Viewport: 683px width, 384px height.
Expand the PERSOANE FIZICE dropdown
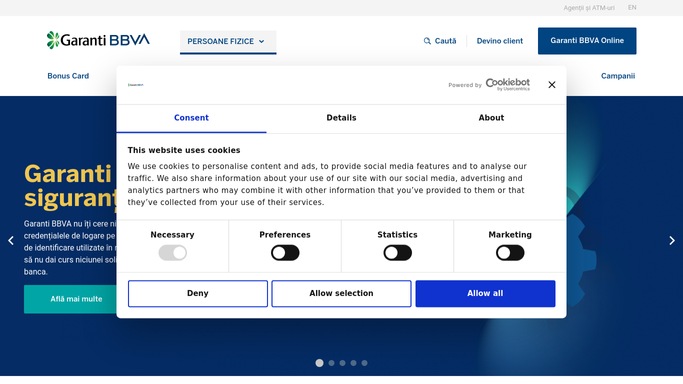pos(228,42)
